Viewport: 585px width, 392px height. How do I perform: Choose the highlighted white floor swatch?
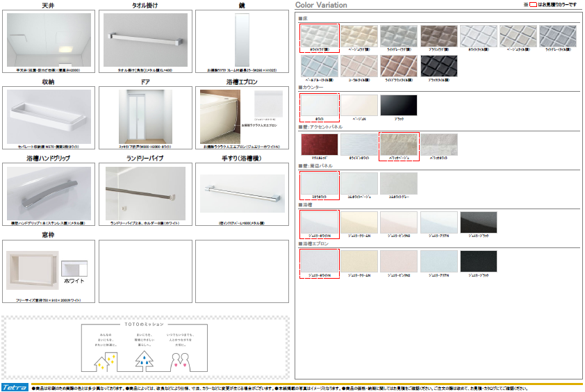click(319, 36)
